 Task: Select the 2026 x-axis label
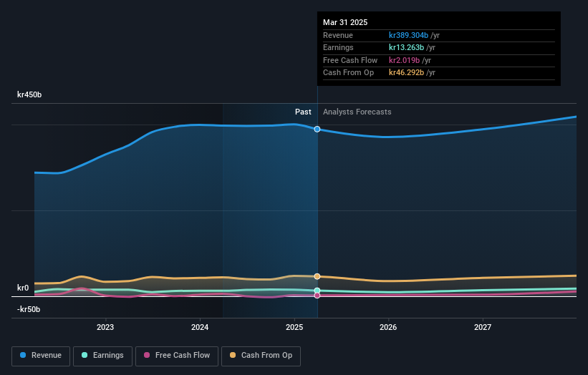click(x=388, y=328)
